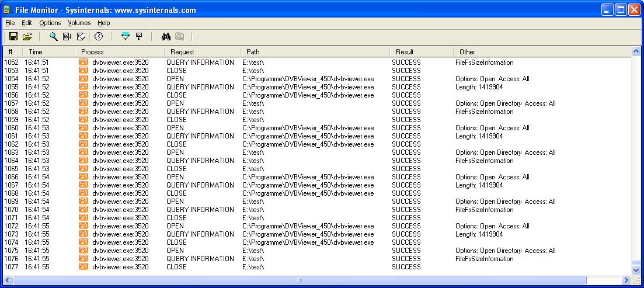Screen dimensions: 644x288
Task: Click 'OPEN' request in row 1063
Action: point(175,152)
